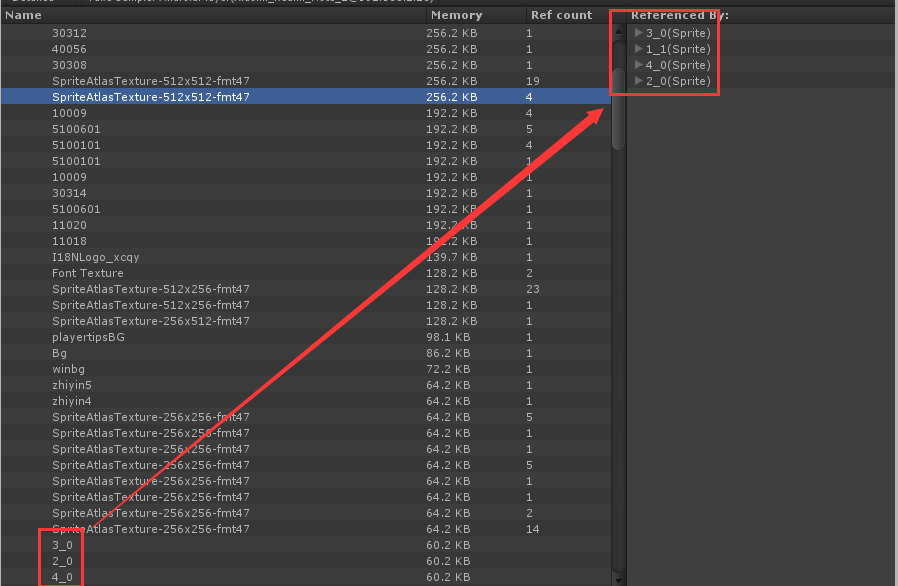Click the scroll up arrow of the list

(x=619, y=32)
